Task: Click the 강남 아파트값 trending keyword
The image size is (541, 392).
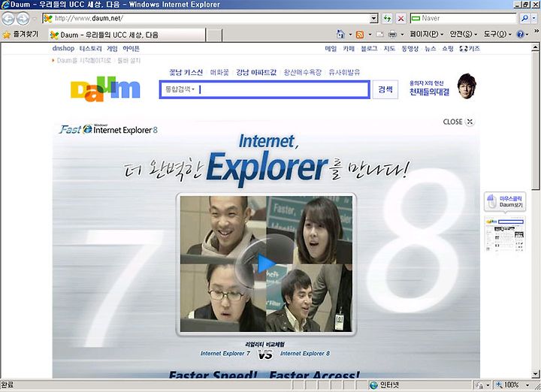Action: [256, 72]
